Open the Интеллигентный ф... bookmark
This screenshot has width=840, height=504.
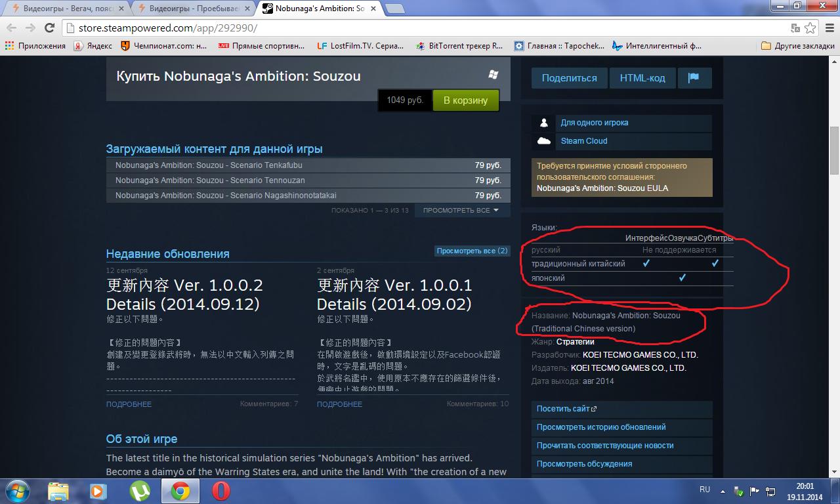[x=657, y=46]
